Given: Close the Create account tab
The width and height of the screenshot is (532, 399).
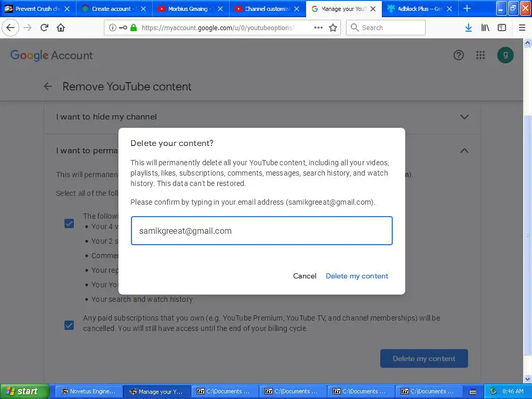Looking at the screenshot, I should click(x=143, y=9).
